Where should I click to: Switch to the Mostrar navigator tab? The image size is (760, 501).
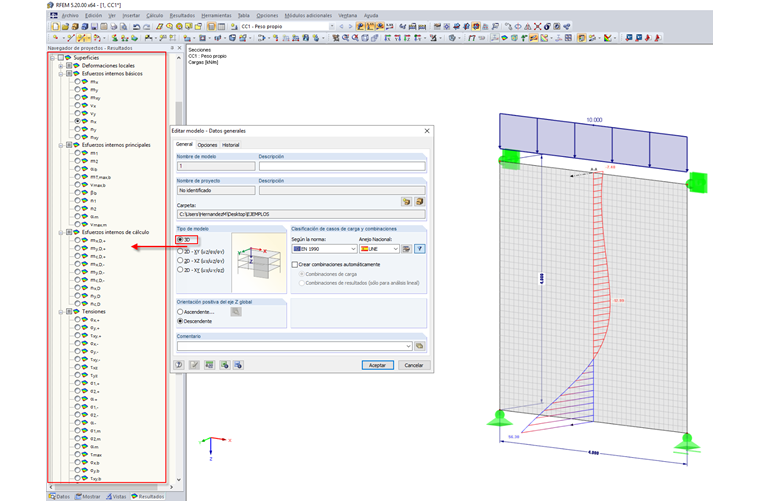click(88, 496)
